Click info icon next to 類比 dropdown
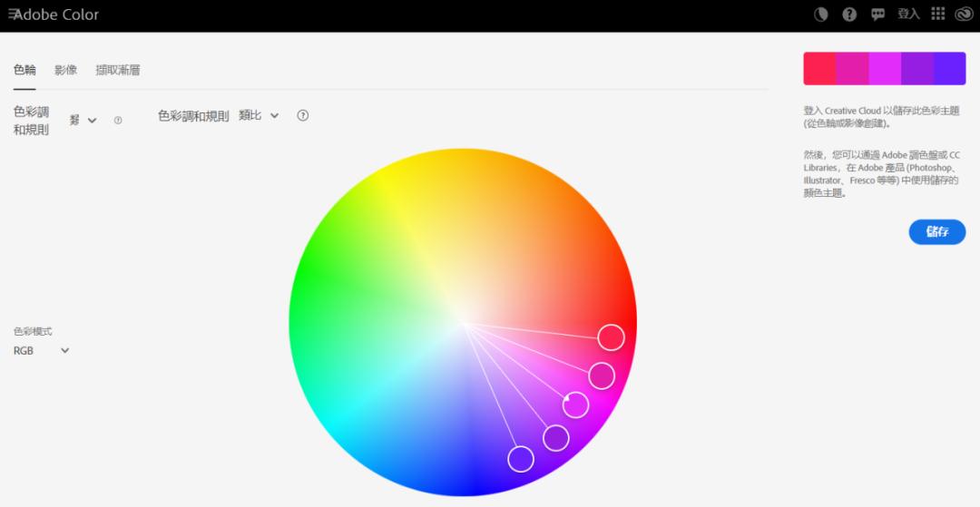 [x=303, y=116]
